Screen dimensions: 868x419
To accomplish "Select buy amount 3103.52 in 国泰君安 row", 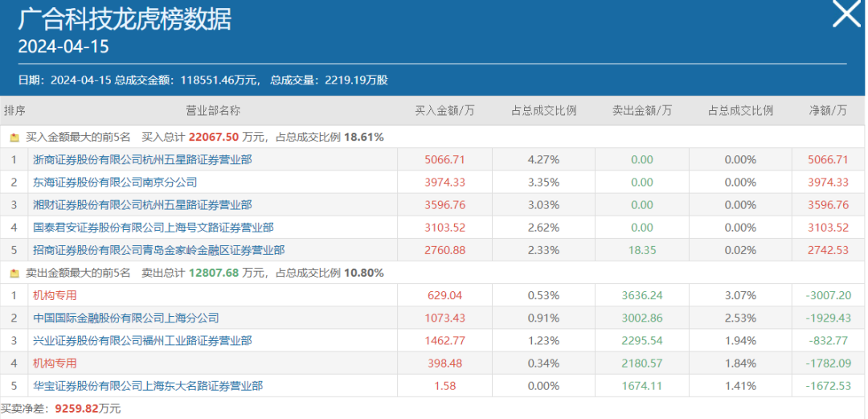I will tap(445, 228).
